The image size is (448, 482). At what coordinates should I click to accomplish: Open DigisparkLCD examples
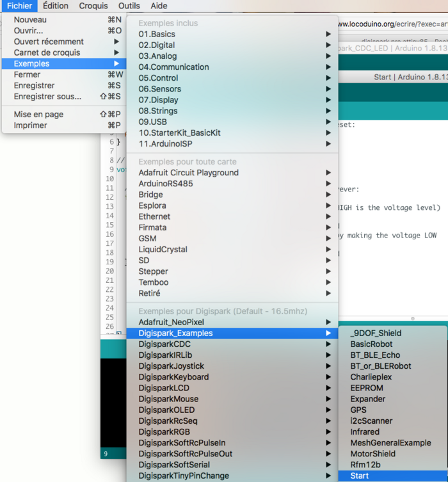click(232, 388)
